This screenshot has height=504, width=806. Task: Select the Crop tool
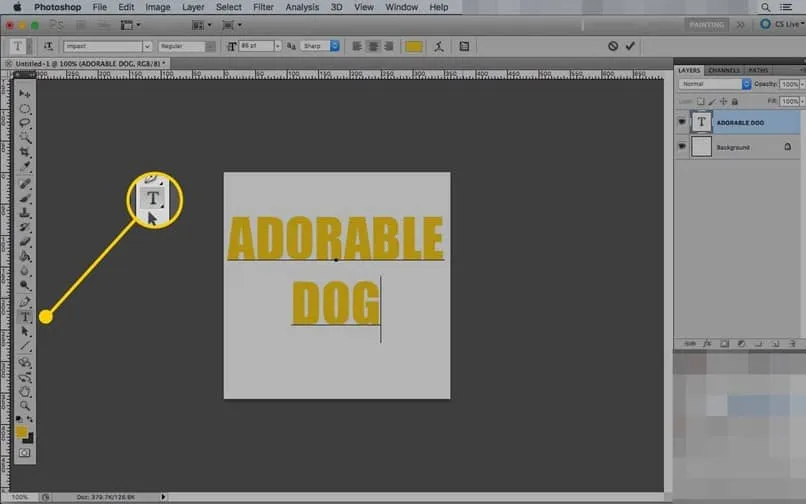pyautogui.click(x=26, y=151)
